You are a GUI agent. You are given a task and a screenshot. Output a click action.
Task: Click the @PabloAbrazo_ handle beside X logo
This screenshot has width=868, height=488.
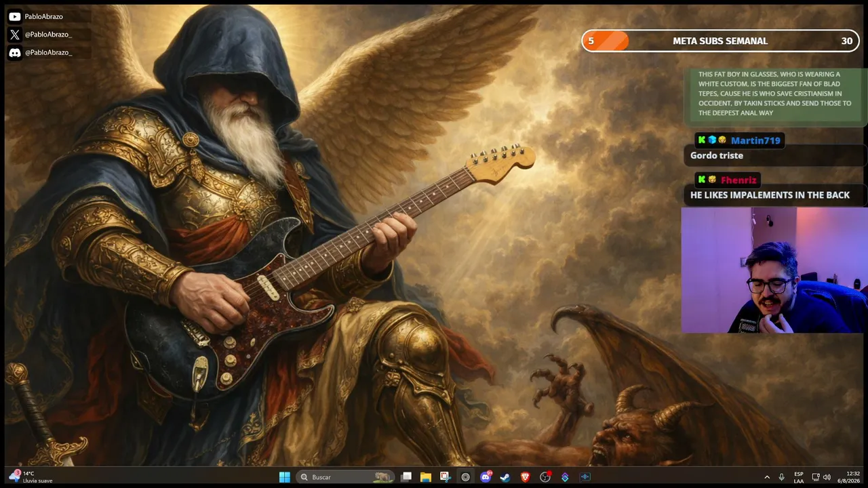(x=48, y=35)
